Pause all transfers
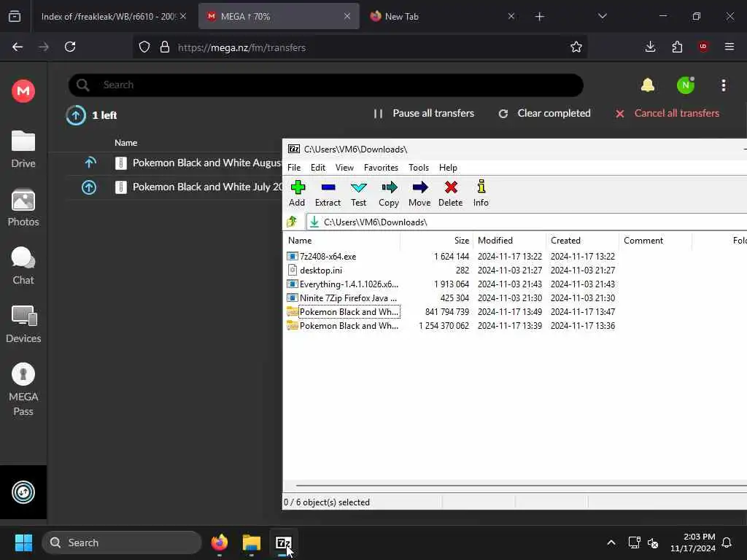The image size is (747, 560). coord(424,113)
